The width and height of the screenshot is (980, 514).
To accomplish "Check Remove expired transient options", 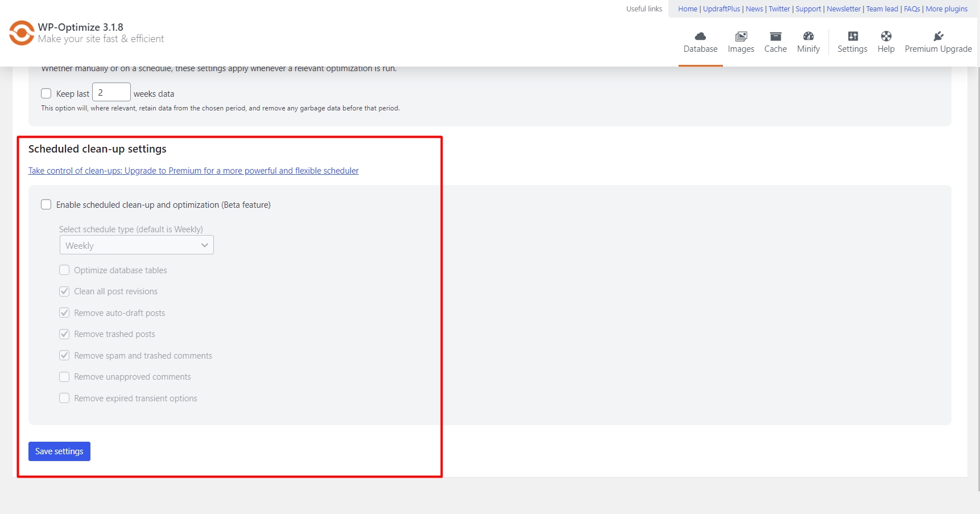I will [64, 398].
